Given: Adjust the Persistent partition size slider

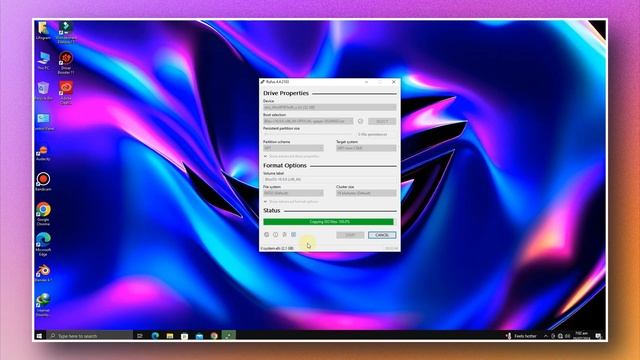Looking at the screenshot, I should click(308, 134).
